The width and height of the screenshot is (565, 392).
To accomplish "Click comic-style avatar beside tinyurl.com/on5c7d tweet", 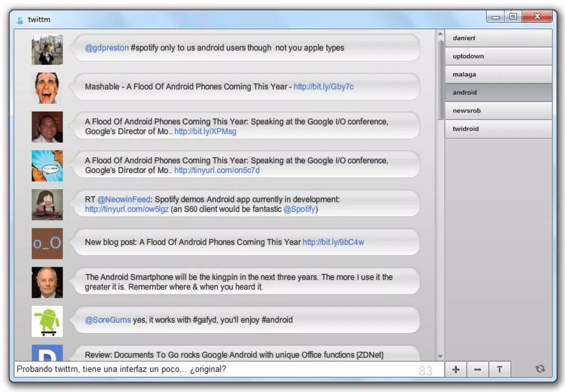I will click(47, 166).
